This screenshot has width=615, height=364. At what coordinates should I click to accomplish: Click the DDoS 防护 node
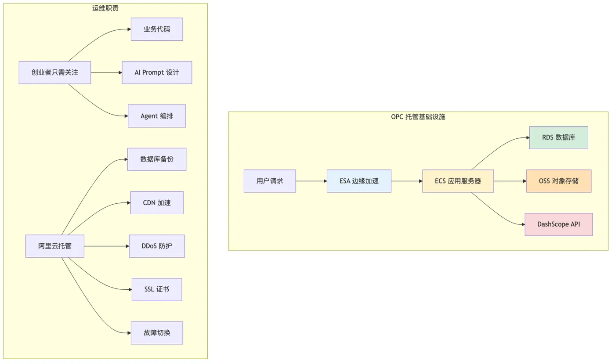157,246
